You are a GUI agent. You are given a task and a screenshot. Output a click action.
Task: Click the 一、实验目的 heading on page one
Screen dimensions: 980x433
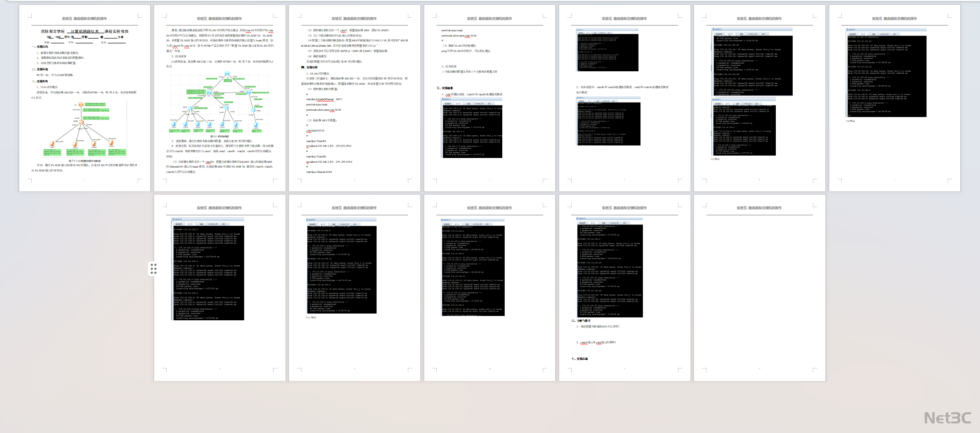coord(40,47)
